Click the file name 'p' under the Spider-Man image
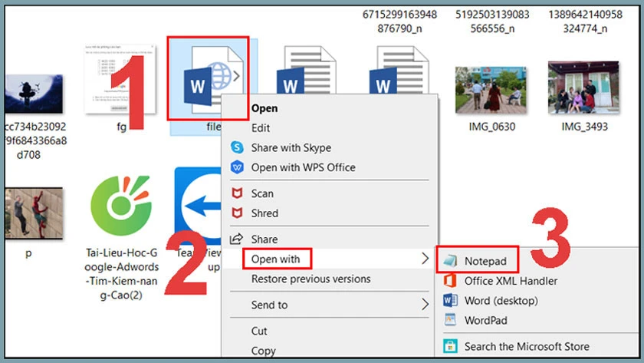 (28, 253)
